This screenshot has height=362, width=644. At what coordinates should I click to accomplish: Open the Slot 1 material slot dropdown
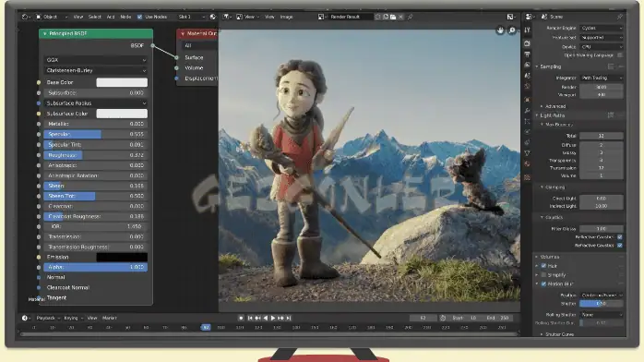(191, 17)
